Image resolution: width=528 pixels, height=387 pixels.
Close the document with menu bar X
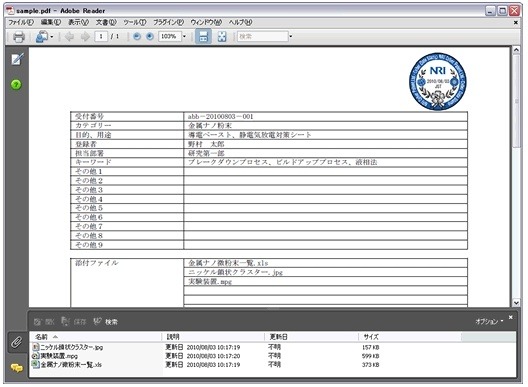516,23
